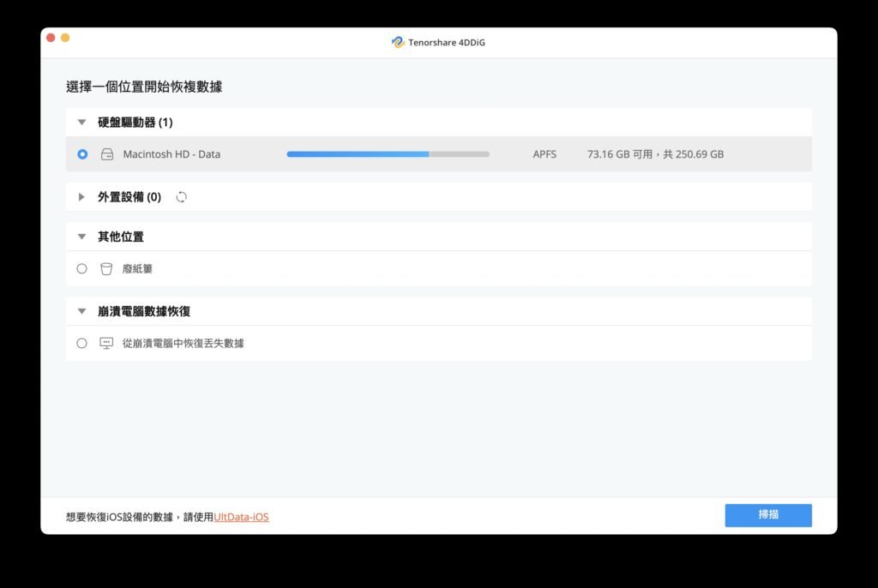The width and height of the screenshot is (878, 588).
Task: Click the yellow minimize window button
Action: click(65, 38)
